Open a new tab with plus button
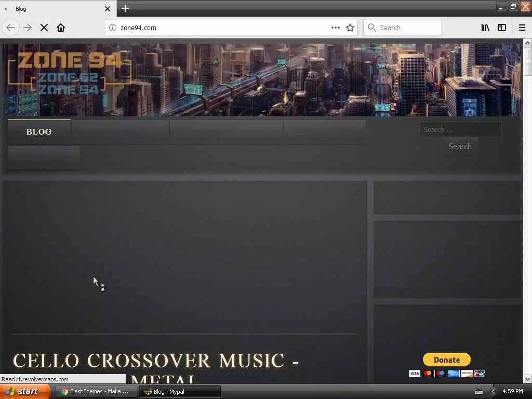Screen dimensions: 532x399 [125, 8]
